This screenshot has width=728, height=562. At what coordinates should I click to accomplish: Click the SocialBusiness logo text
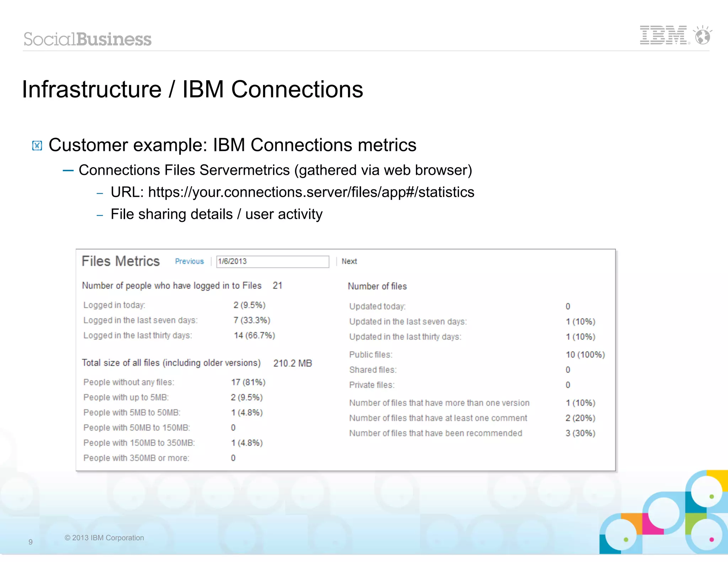87,39
